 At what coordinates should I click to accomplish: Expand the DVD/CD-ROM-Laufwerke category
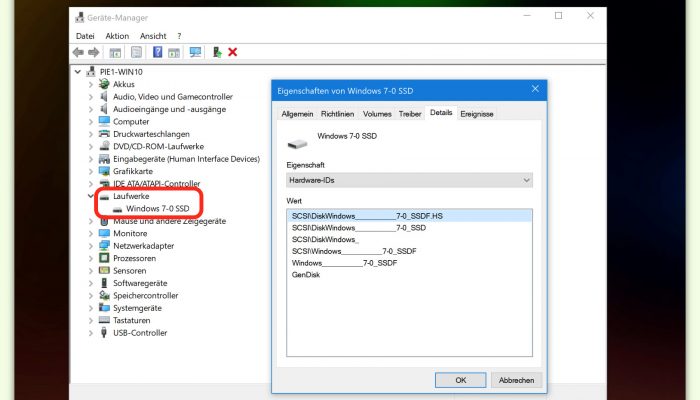click(91, 146)
